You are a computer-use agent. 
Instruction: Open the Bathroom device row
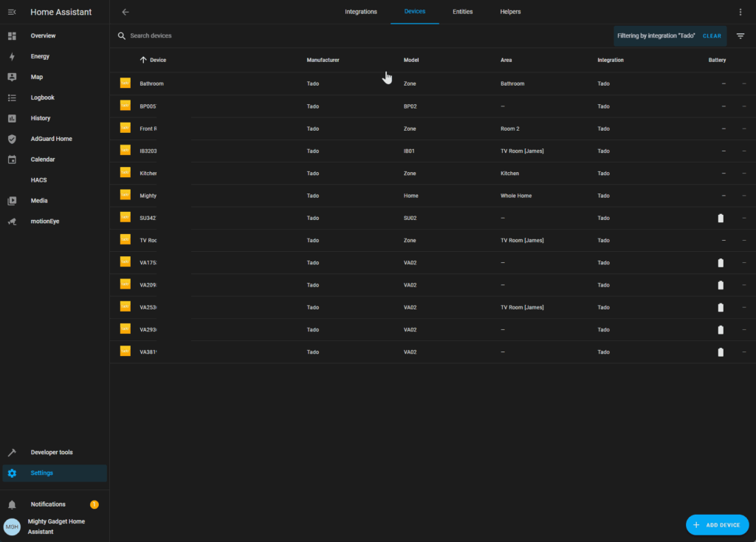[151, 83]
